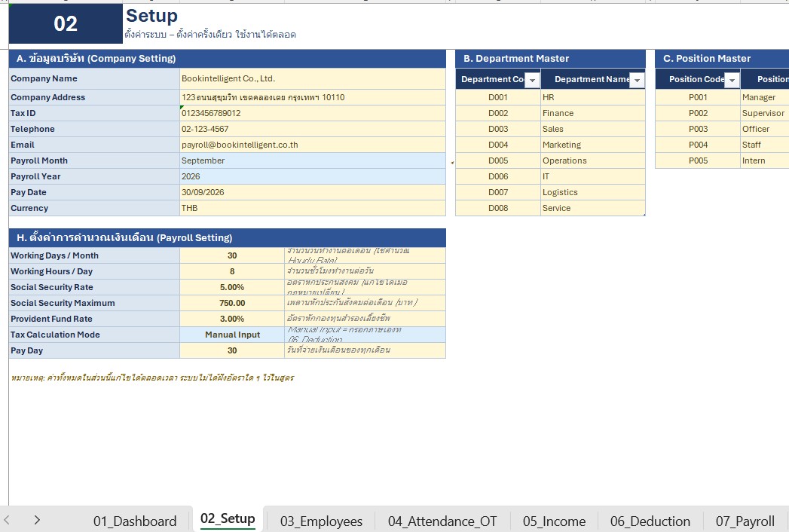Select the Telephone cell 02-123-4567

coord(313,129)
